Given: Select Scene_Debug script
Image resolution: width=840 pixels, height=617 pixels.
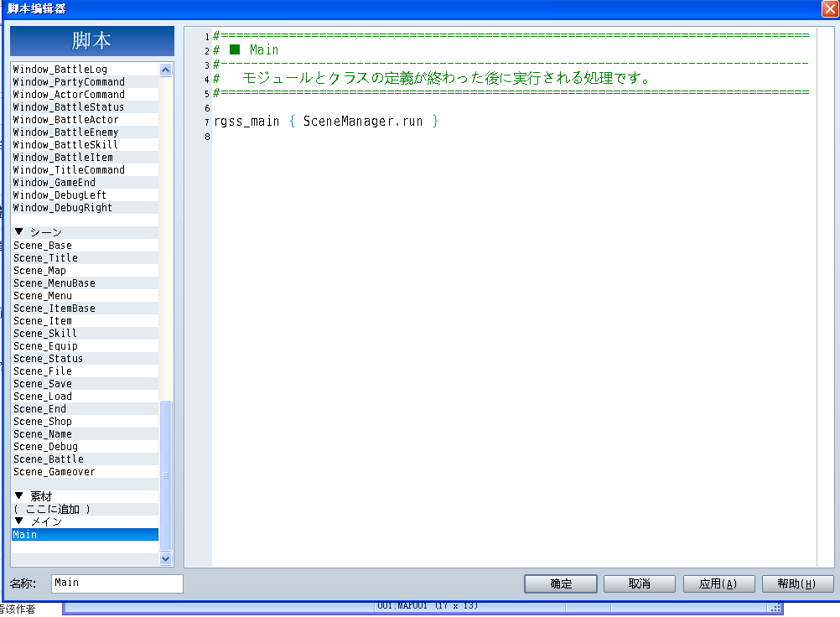Looking at the screenshot, I should coord(85,447).
